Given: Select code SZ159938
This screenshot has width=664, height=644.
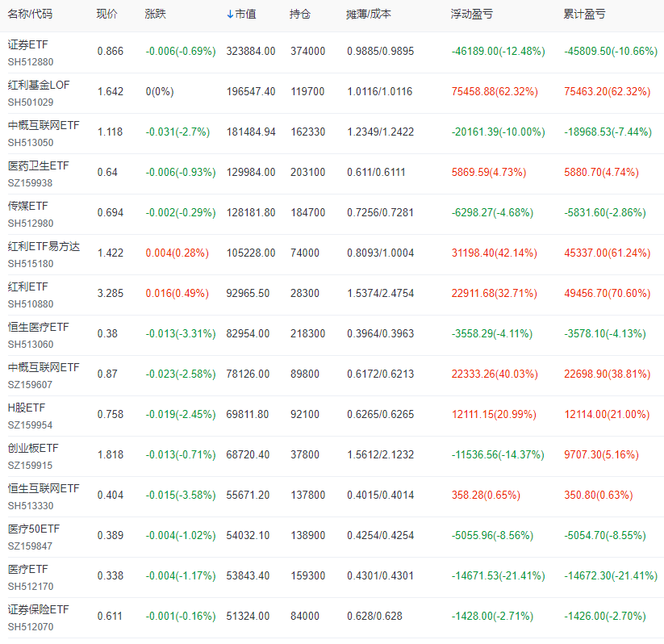Looking at the screenshot, I should point(30,183).
